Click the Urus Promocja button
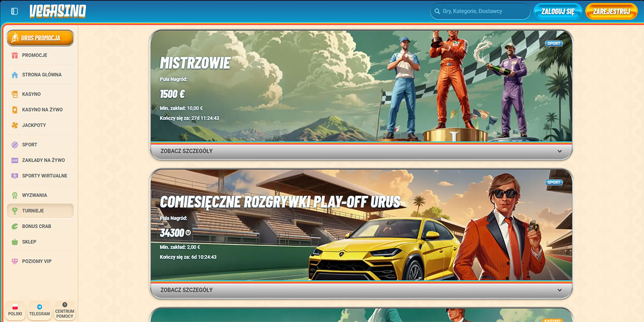Image resolution: width=644 pixels, height=322 pixels. 40,38
